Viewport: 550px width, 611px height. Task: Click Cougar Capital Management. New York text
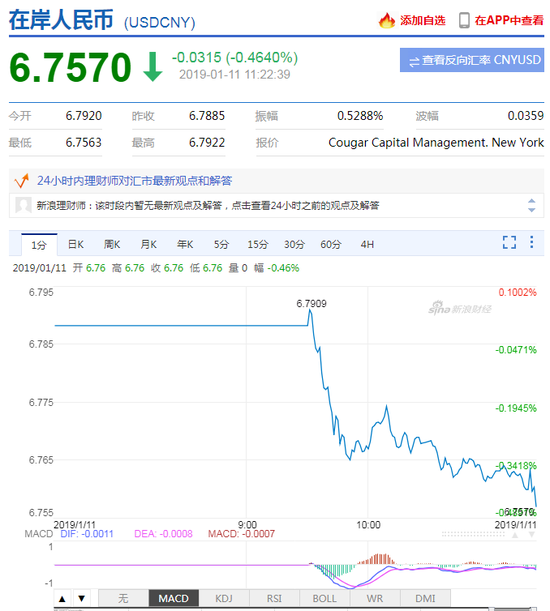click(x=436, y=143)
